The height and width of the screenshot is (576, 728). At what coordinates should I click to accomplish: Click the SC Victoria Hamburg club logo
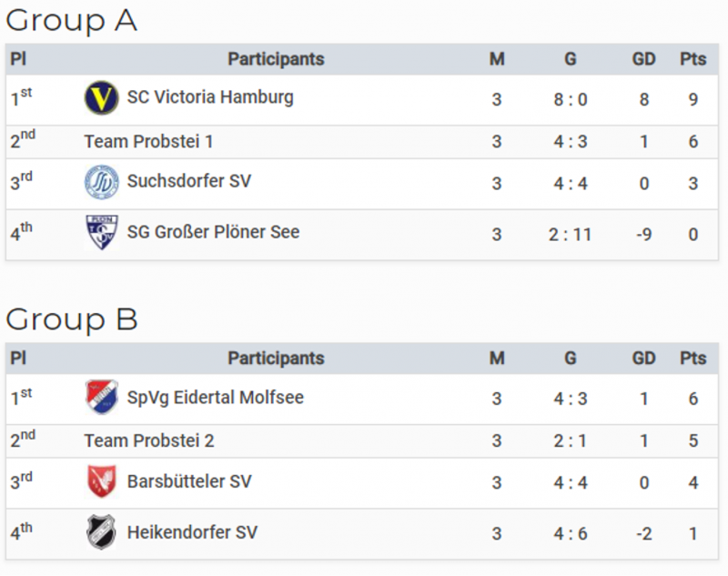(x=101, y=98)
